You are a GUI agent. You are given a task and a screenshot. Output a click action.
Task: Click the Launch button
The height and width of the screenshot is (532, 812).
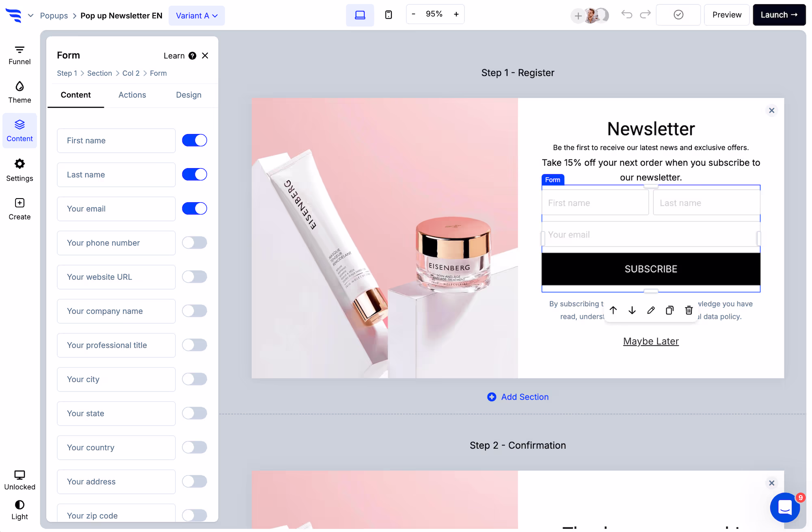click(779, 15)
